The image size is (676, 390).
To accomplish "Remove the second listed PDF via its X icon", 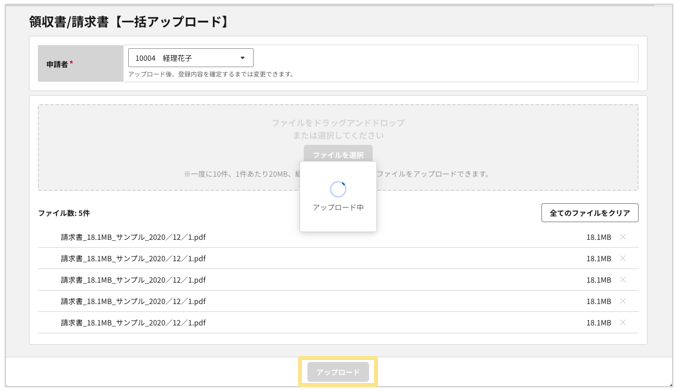I will [623, 258].
